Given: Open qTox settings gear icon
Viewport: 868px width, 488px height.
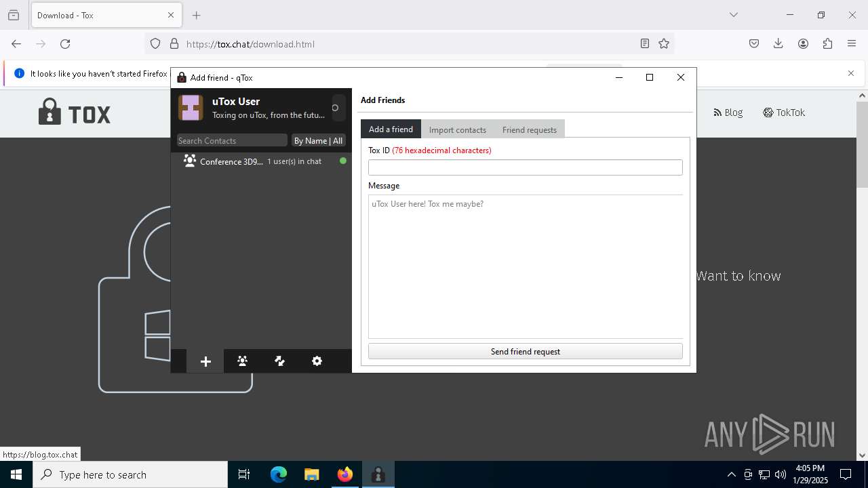Looking at the screenshot, I should pyautogui.click(x=317, y=361).
